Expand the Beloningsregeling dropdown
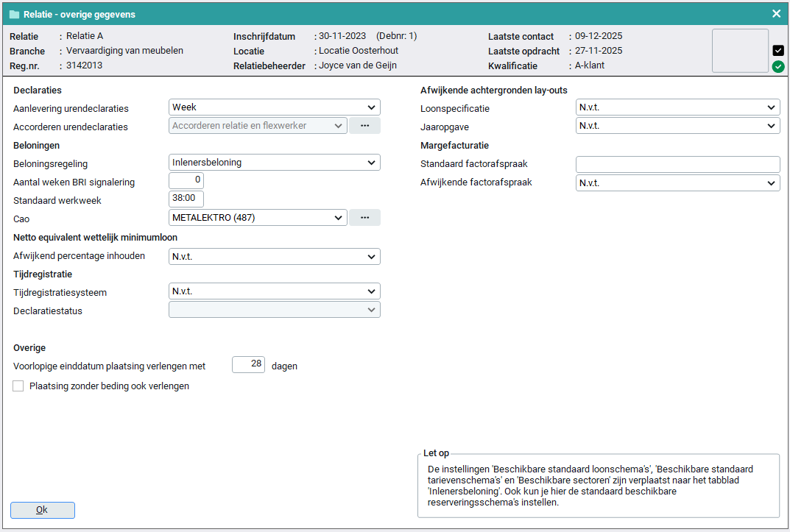 pyautogui.click(x=274, y=163)
